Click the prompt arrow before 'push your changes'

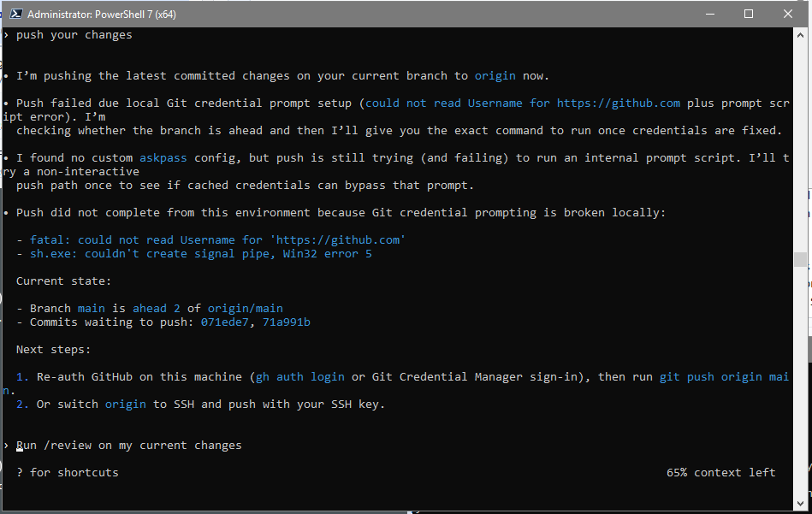coord(6,34)
